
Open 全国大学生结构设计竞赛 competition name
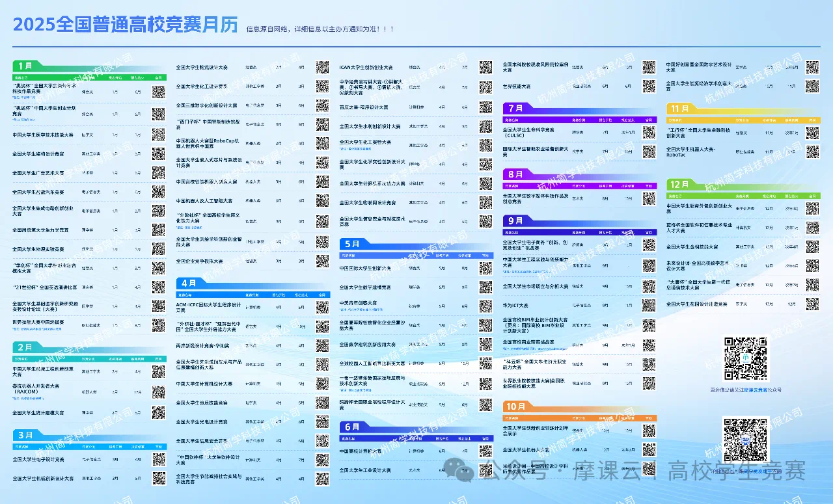click(38, 154)
